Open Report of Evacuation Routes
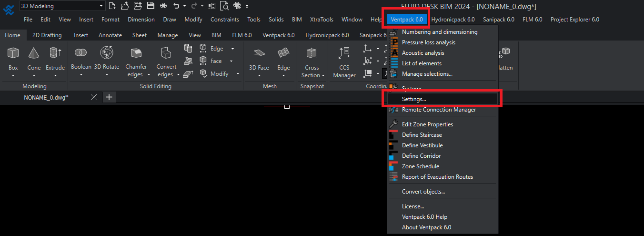Screen dimensions: 644x236 point(437,177)
